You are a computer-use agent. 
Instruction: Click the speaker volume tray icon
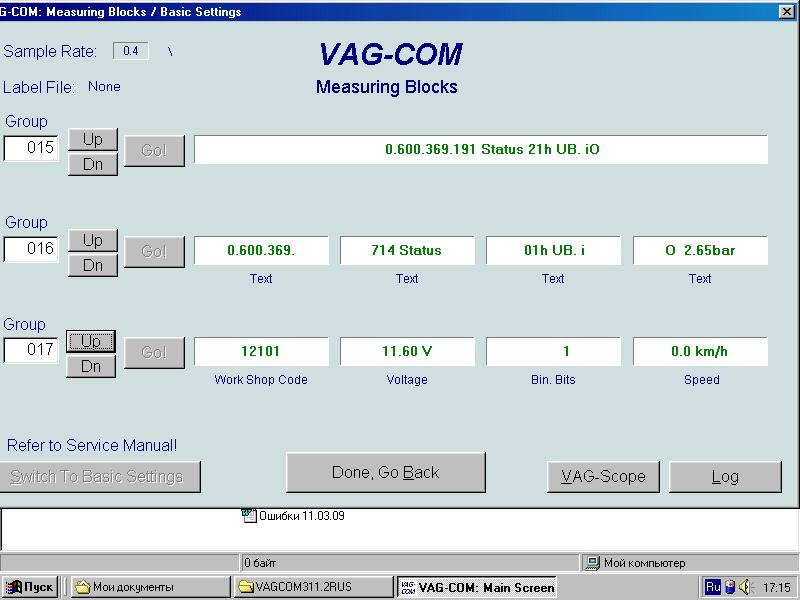(x=745, y=587)
